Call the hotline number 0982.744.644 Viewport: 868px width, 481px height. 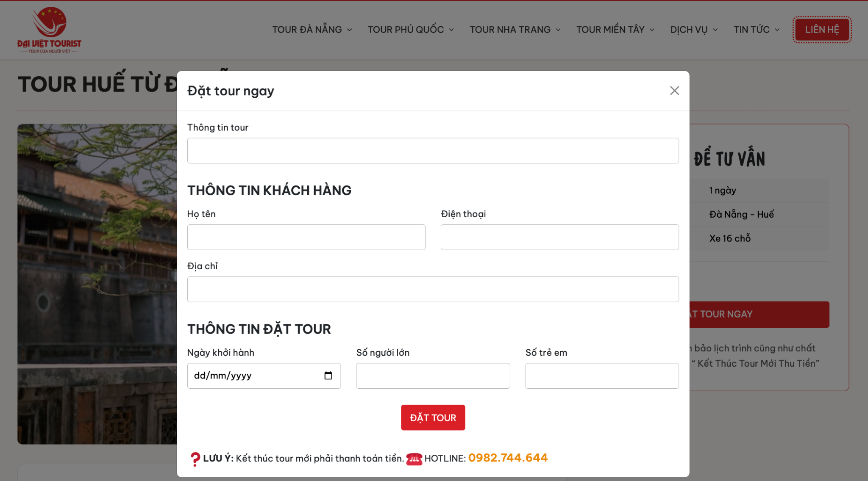point(508,457)
